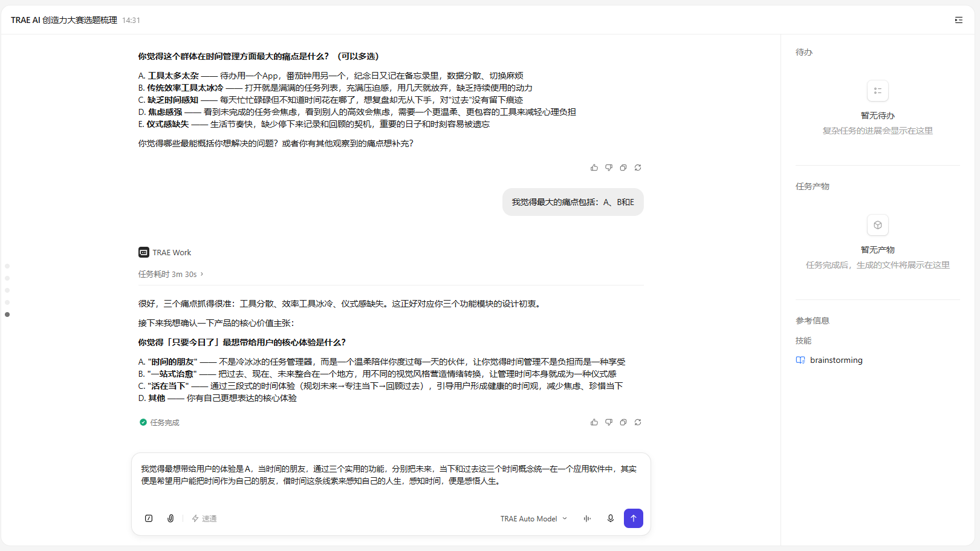This screenshot has width=980, height=551.
Task: Click the green task complete check icon
Action: coord(143,422)
